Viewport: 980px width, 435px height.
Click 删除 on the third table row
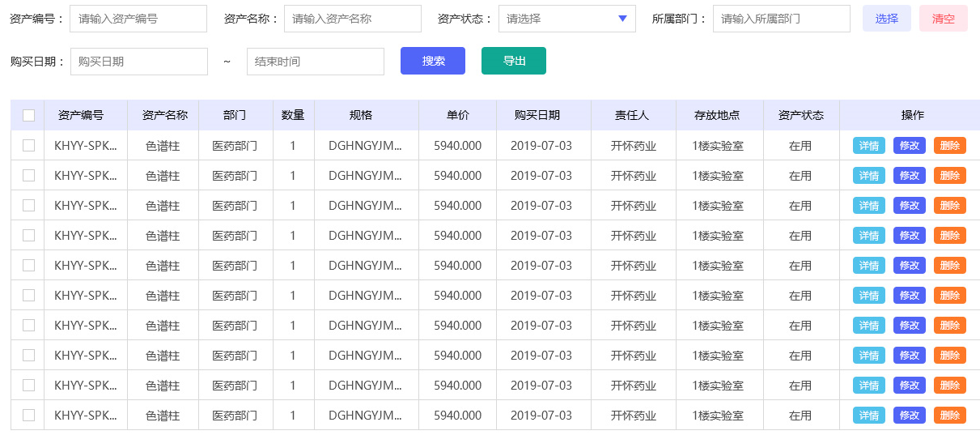[x=950, y=206]
